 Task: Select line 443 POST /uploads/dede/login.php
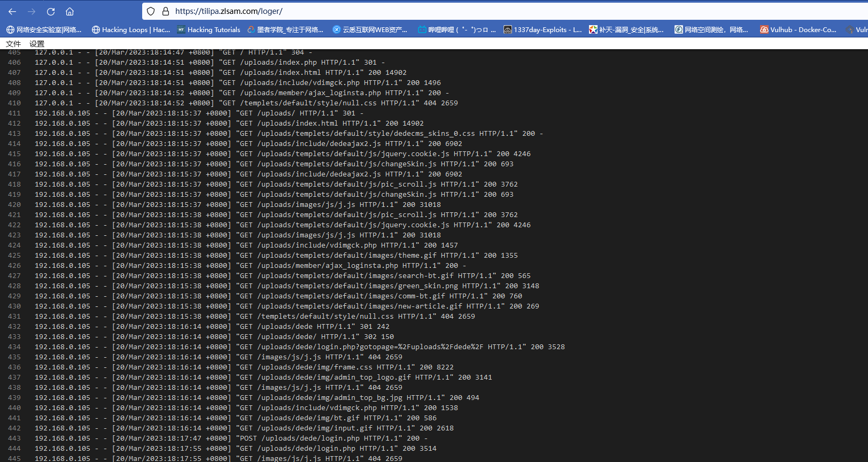tap(231, 438)
